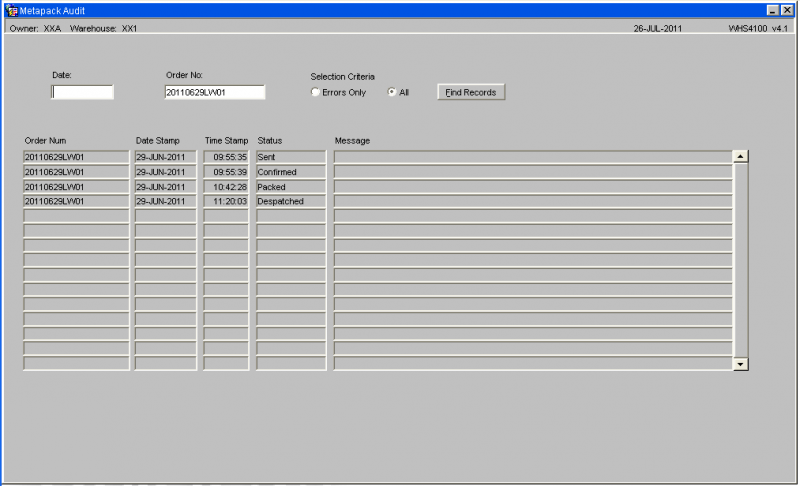This screenshot has width=800, height=486.
Task: Select the Order Num cell in the Despatched row
Action: click(76, 201)
